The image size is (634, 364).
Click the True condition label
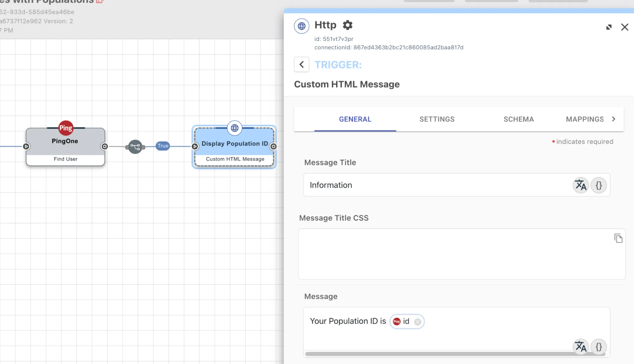163,146
